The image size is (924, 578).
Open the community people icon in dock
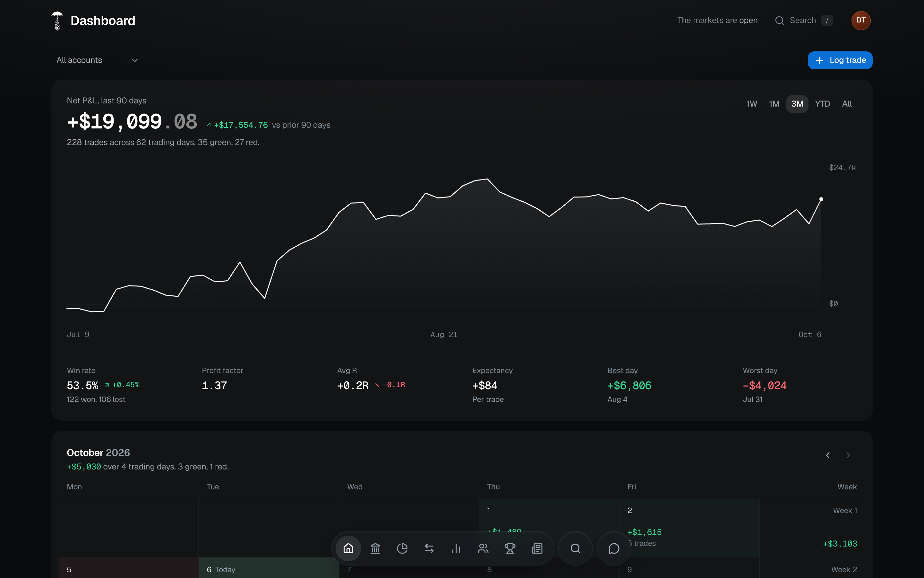coord(483,548)
